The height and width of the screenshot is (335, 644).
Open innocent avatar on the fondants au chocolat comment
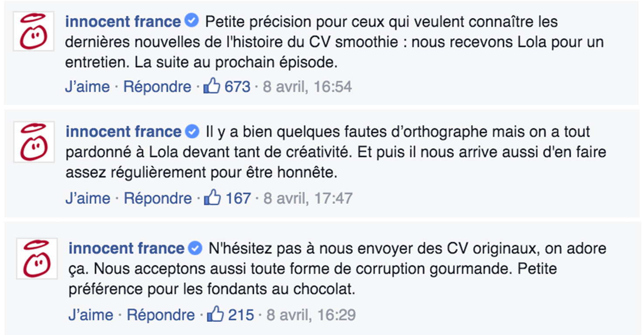tap(37, 258)
